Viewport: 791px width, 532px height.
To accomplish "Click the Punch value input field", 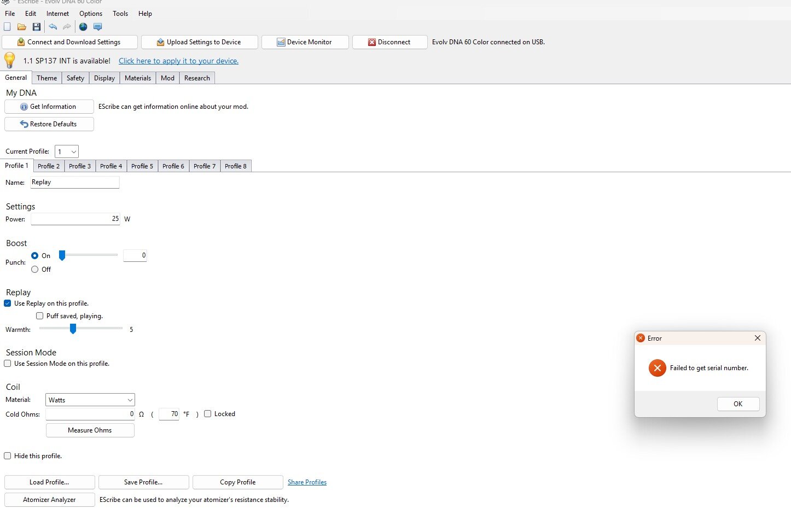I will pyautogui.click(x=135, y=255).
